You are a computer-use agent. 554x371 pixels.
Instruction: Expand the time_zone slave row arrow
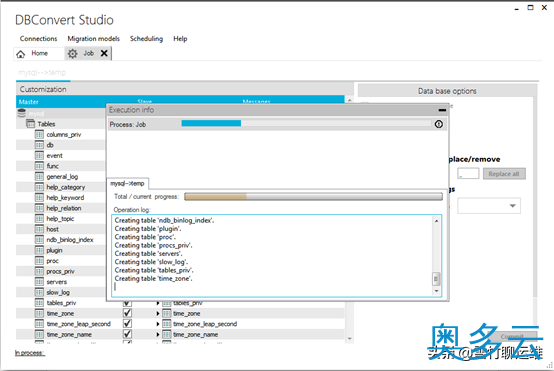158,313
